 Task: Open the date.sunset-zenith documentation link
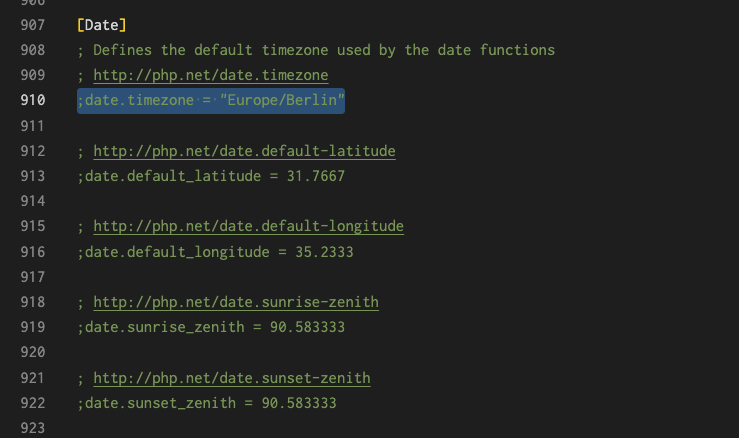click(232, 378)
